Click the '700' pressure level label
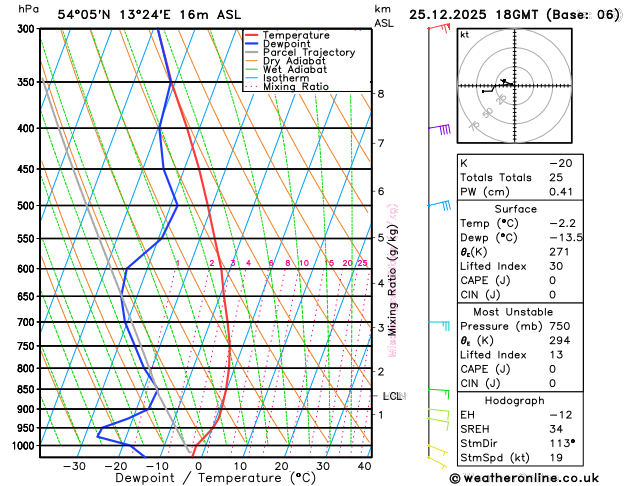 28,322
